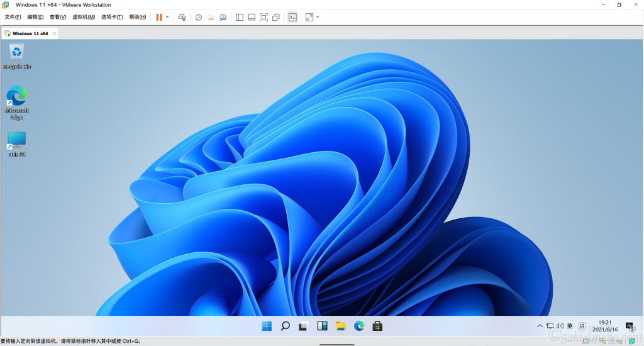
Task: Open the 虚拟机(M) menu
Action: pos(84,17)
